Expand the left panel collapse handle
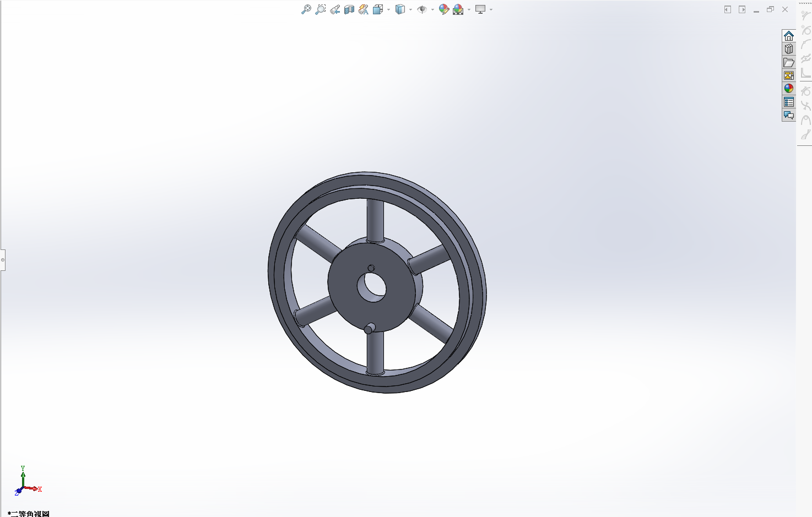This screenshot has width=812, height=517. point(3,259)
